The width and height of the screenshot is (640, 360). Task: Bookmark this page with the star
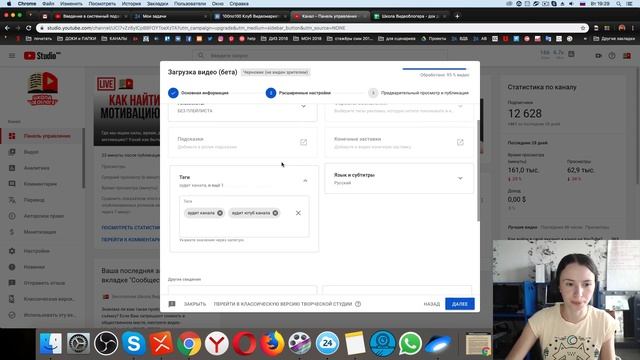pos(583,28)
